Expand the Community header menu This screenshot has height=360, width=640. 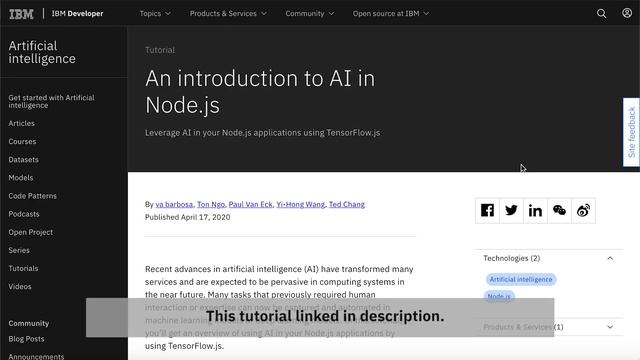310,13
